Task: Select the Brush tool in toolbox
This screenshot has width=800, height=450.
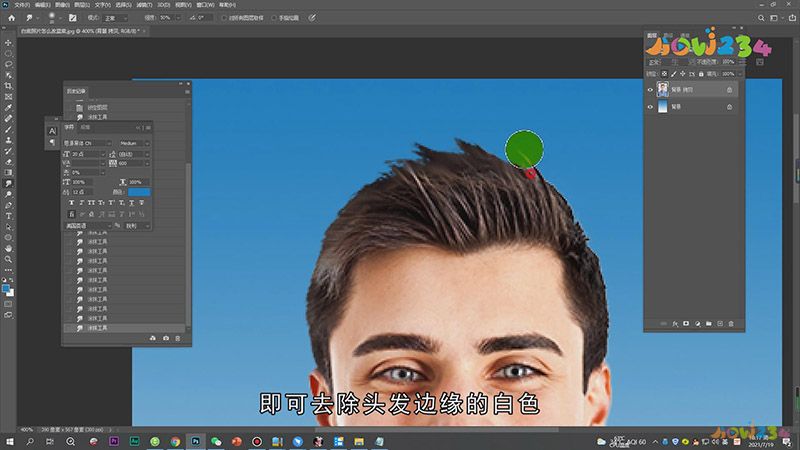Action: pos(8,129)
